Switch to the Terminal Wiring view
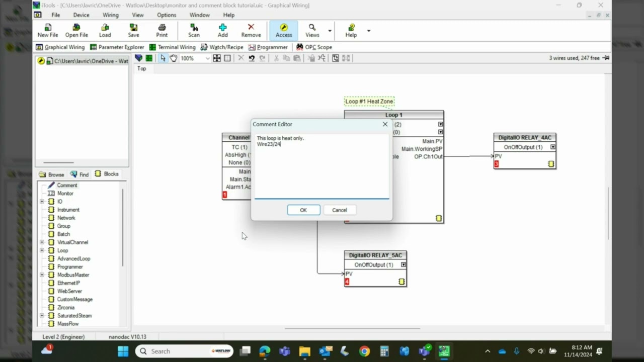The height and width of the screenshot is (362, 644). tap(172, 47)
